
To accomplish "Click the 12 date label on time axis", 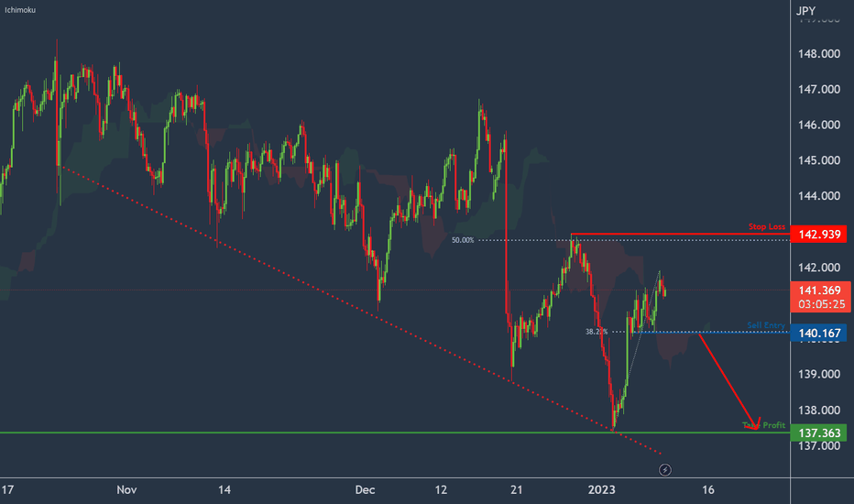I will pyautogui.click(x=441, y=490).
